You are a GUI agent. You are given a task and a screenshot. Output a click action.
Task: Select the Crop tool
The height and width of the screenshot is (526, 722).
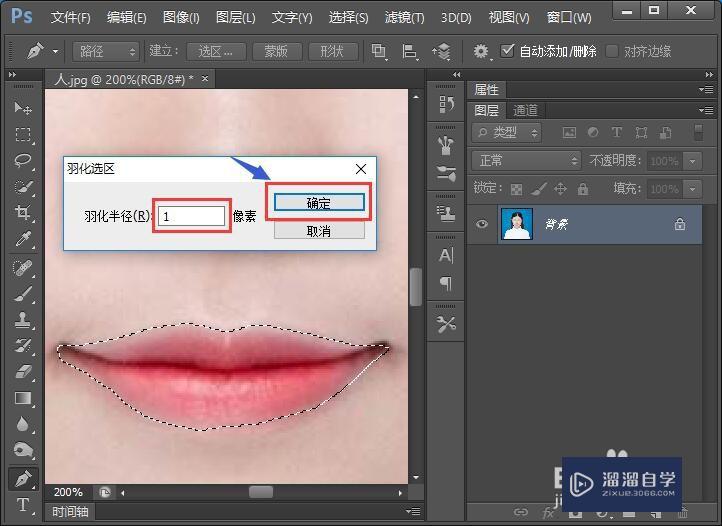coord(23,212)
